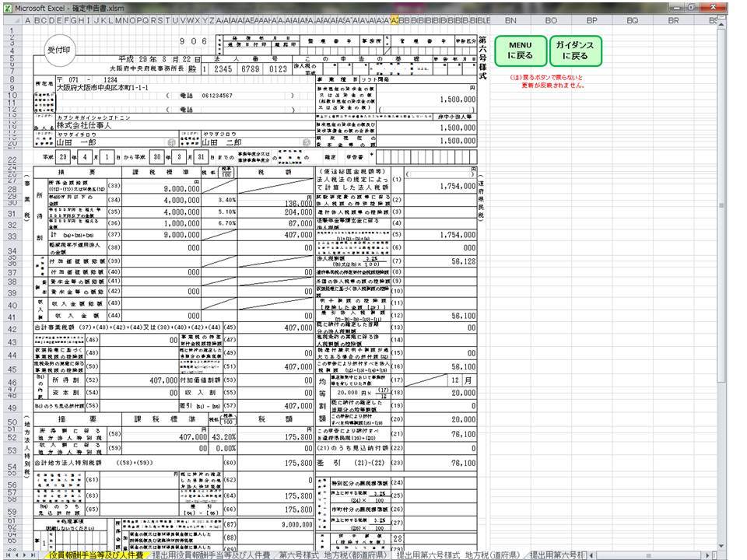
Task: Click the horizontal scrollbar track
Action: 649,555
